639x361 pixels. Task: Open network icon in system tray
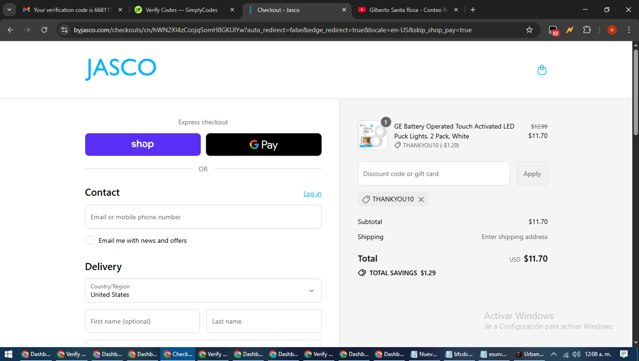coord(565,354)
